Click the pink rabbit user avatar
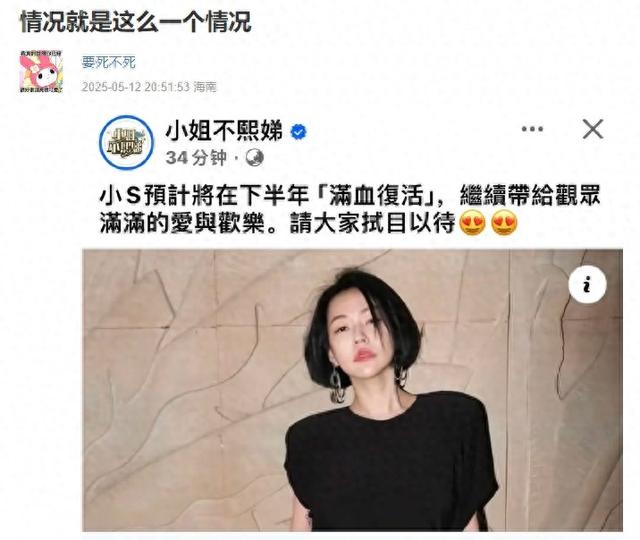Viewport: 640px width, 540px height. point(41,71)
